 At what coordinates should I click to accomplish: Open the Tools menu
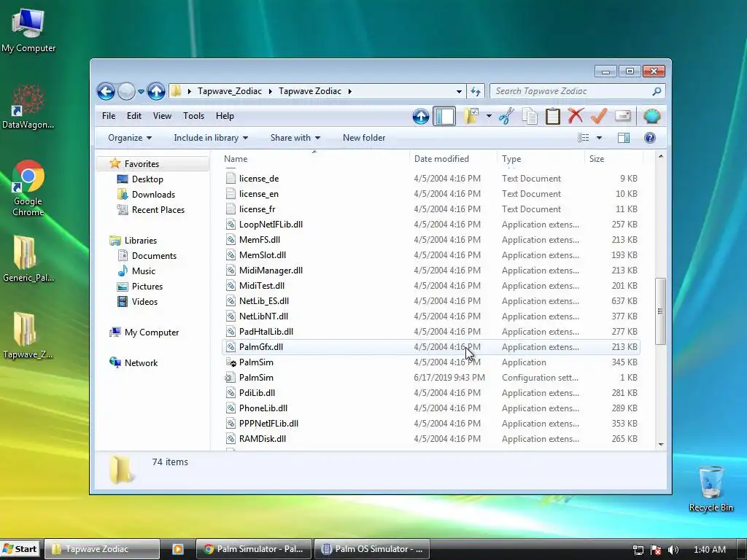pyautogui.click(x=193, y=116)
